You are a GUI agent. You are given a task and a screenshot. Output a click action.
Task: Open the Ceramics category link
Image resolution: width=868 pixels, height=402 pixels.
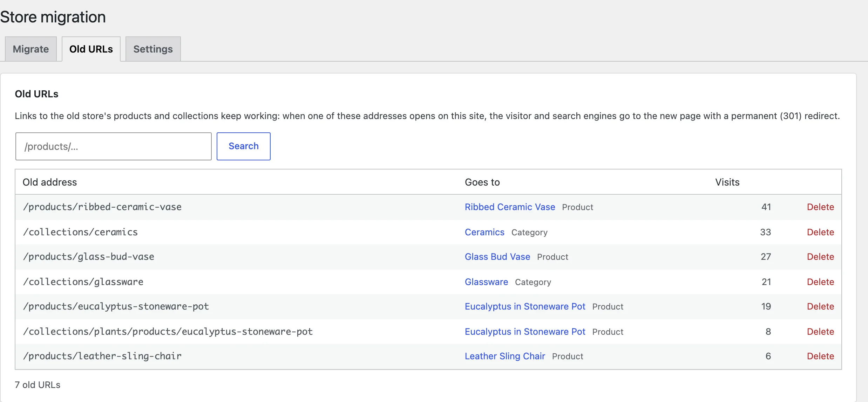pyautogui.click(x=484, y=232)
